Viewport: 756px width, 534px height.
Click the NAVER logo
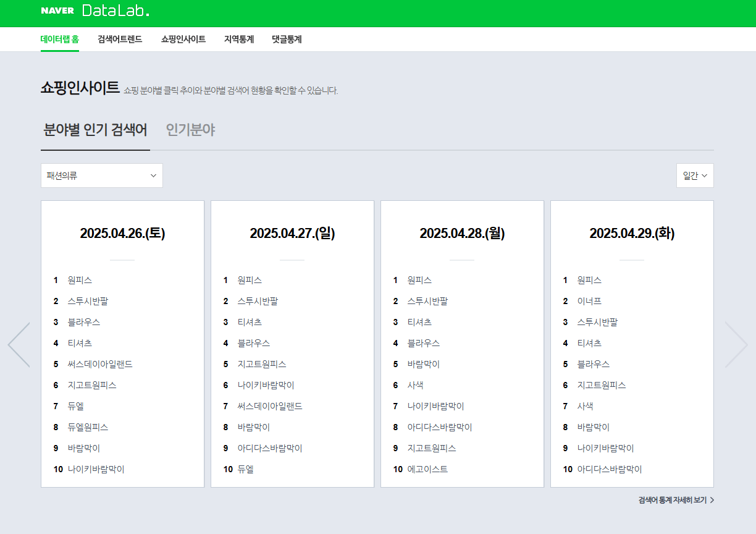(x=57, y=11)
